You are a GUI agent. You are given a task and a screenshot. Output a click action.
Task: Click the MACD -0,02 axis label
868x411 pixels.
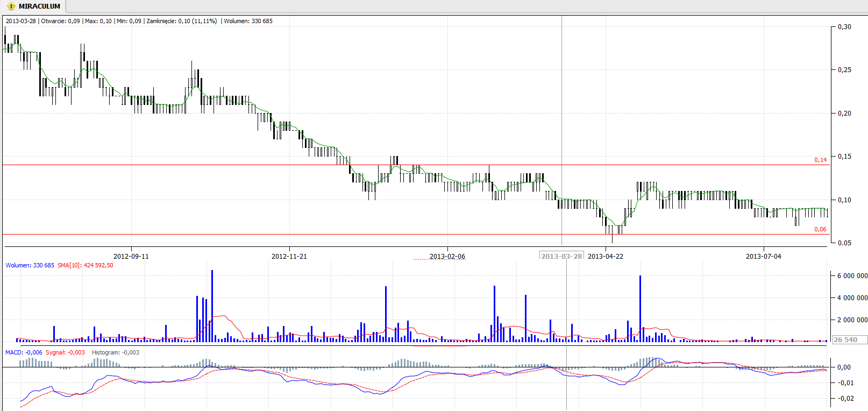tap(846, 399)
